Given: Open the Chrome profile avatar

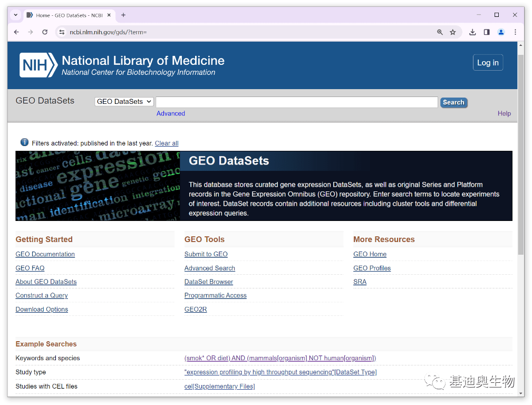Looking at the screenshot, I should [x=501, y=32].
